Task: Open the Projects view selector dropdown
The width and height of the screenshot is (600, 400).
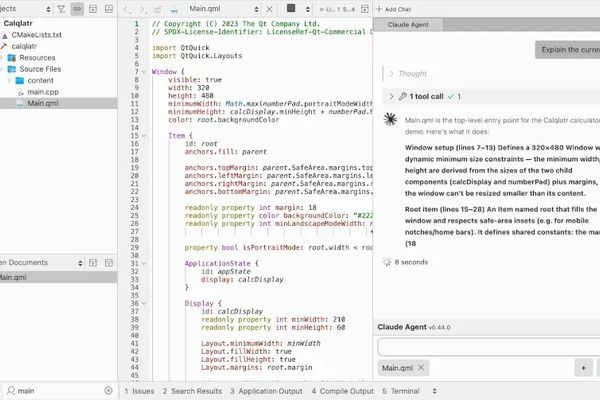Action: click(48, 9)
